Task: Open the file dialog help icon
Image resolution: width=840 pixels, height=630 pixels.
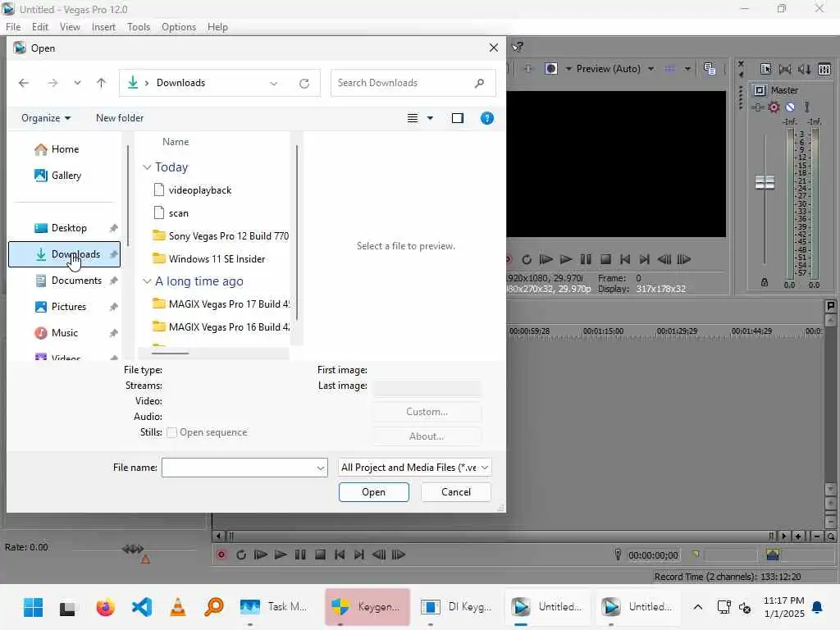Action: (487, 118)
